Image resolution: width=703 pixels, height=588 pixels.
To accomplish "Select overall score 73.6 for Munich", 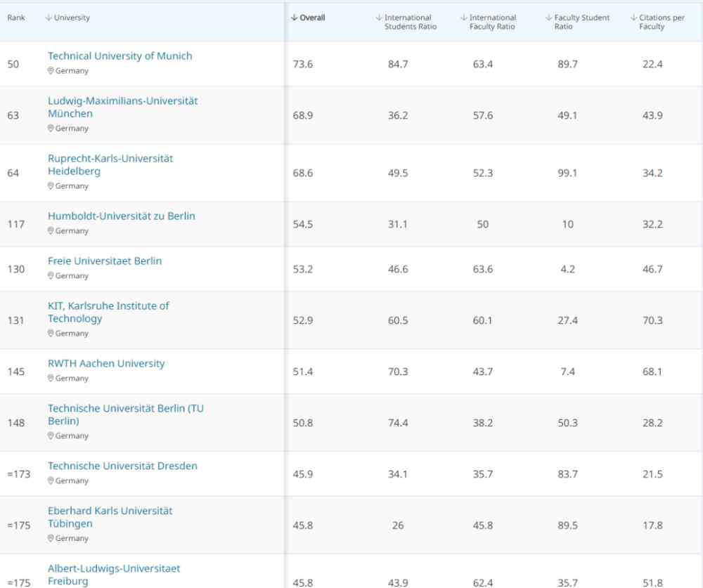I will (302, 64).
